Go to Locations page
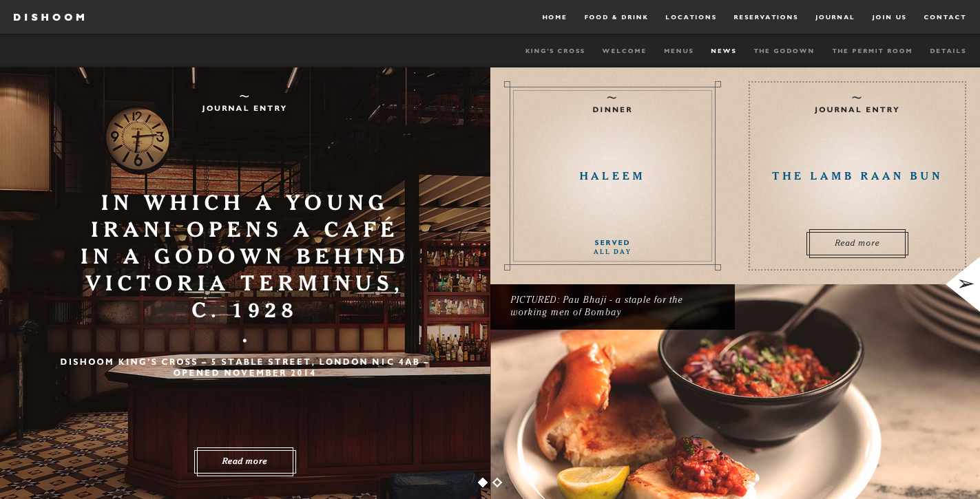Viewport: 980px width, 499px height. (x=691, y=17)
